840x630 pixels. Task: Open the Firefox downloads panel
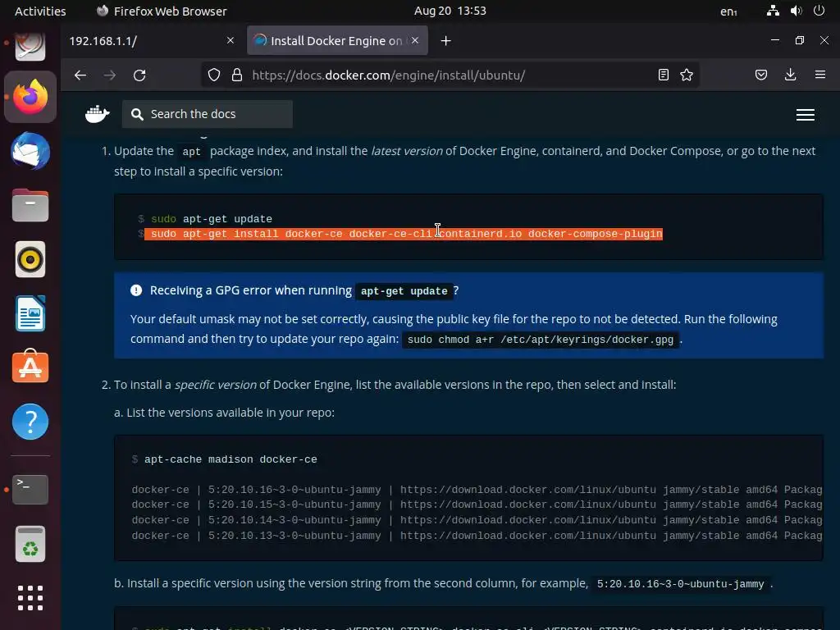pos(790,75)
